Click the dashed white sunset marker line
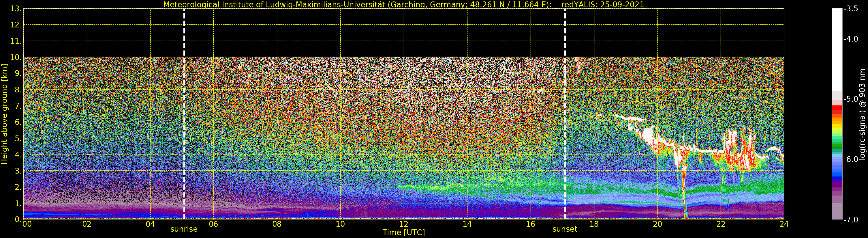Image resolution: width=868 pixels, height=238 pixels. [x=565, y=114]
